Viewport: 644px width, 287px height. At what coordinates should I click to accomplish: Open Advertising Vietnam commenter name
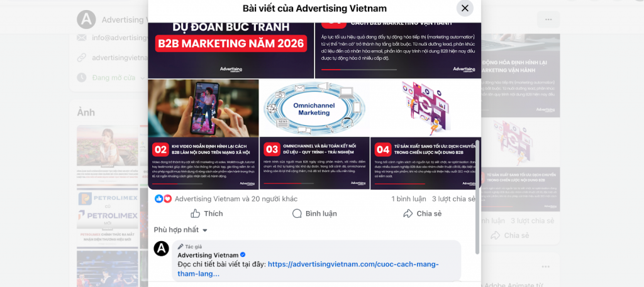pyautogui.click(x=208, y=255)
